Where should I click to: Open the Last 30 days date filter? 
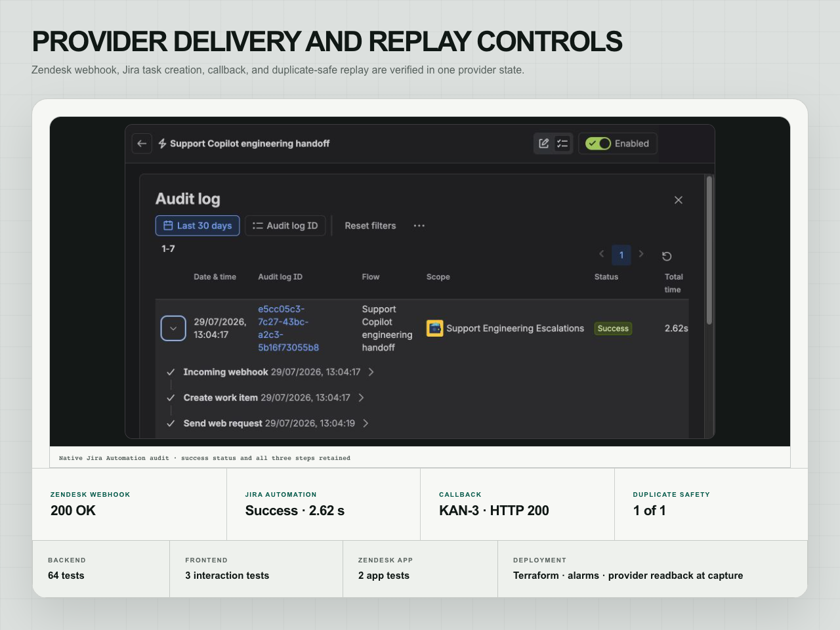coord(198,226)
